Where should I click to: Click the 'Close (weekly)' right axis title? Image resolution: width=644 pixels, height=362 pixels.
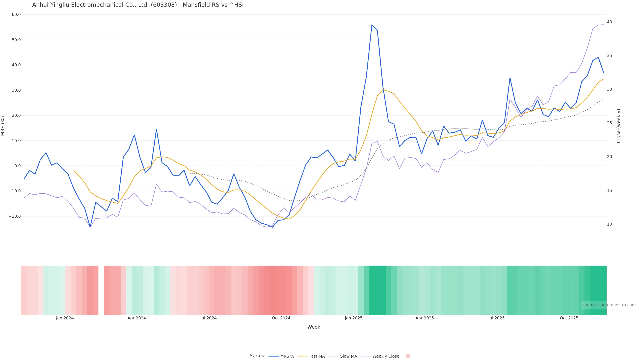[x=619, y=126]
